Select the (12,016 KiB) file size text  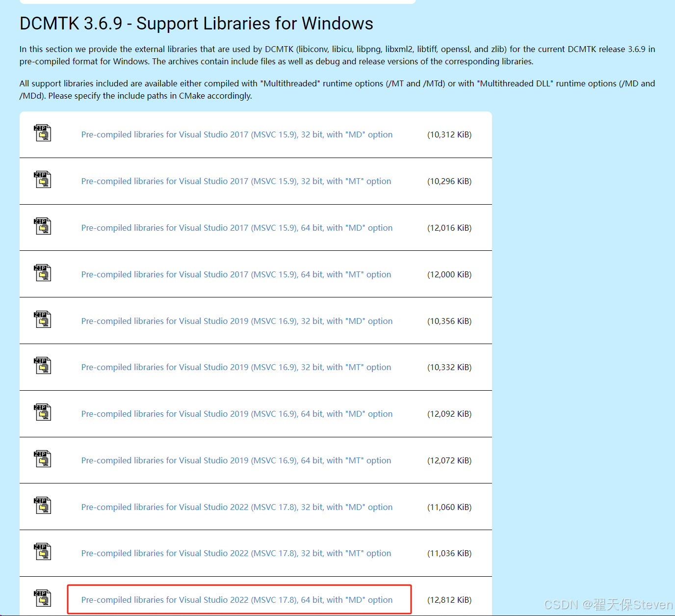coord(449,228)
